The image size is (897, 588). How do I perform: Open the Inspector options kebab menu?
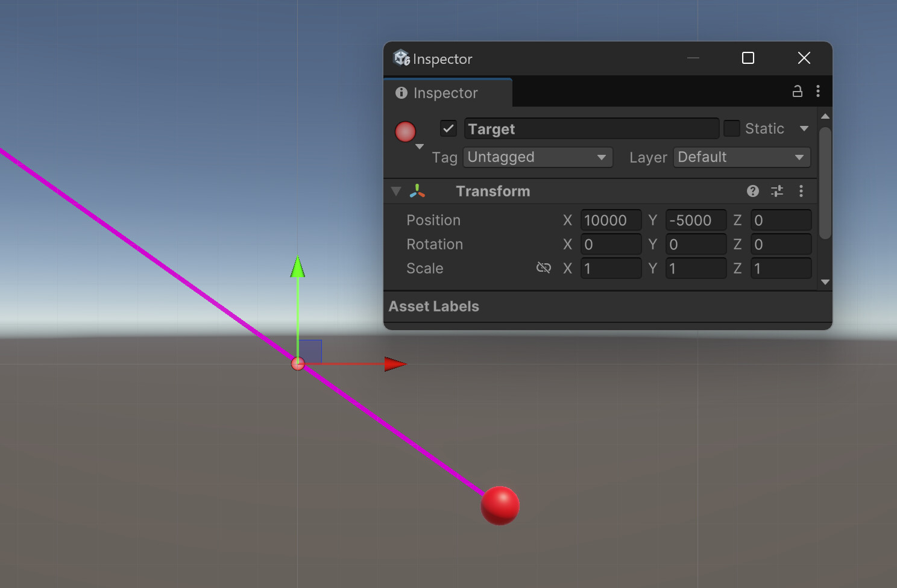coord(818,91)
